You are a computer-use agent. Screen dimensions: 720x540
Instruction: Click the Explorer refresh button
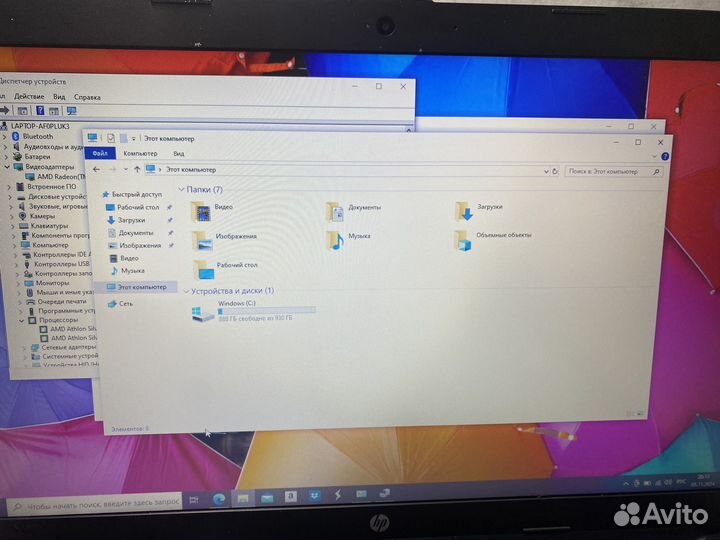click(555, 171)
